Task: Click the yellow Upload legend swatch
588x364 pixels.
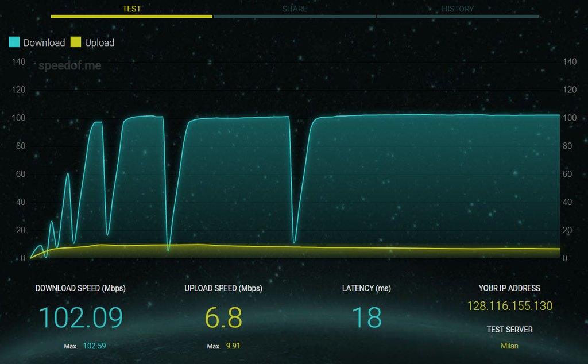Action: coord(76,42)
